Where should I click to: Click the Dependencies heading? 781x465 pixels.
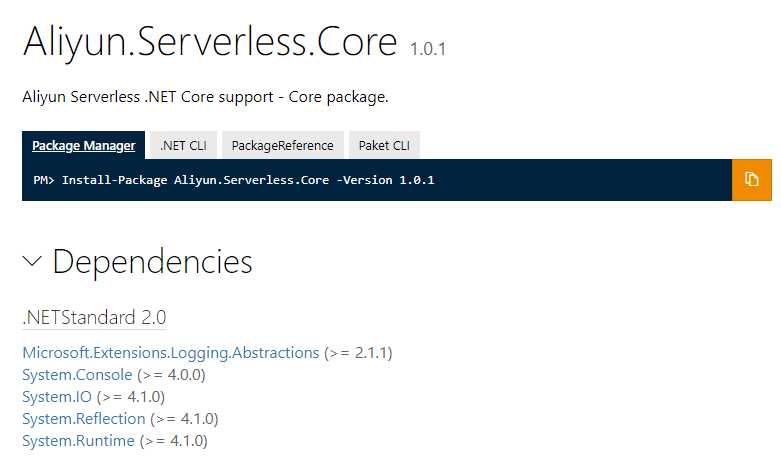(x=152, y=262)
